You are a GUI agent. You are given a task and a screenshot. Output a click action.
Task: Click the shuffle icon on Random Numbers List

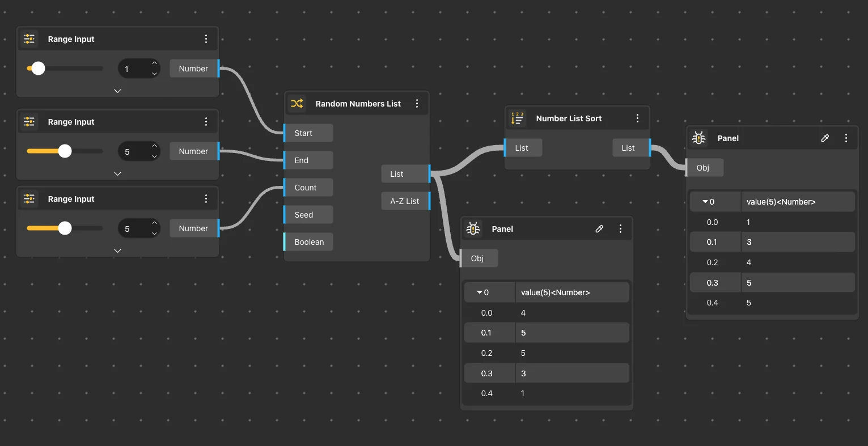point(297,104)
